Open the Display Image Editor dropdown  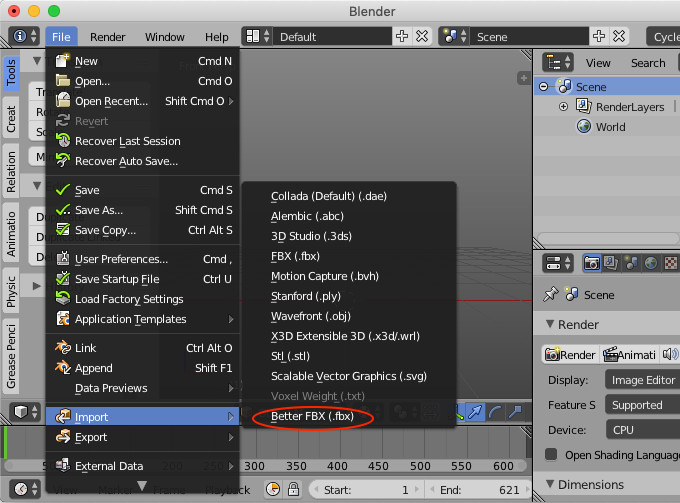click(x=643, y=380)
